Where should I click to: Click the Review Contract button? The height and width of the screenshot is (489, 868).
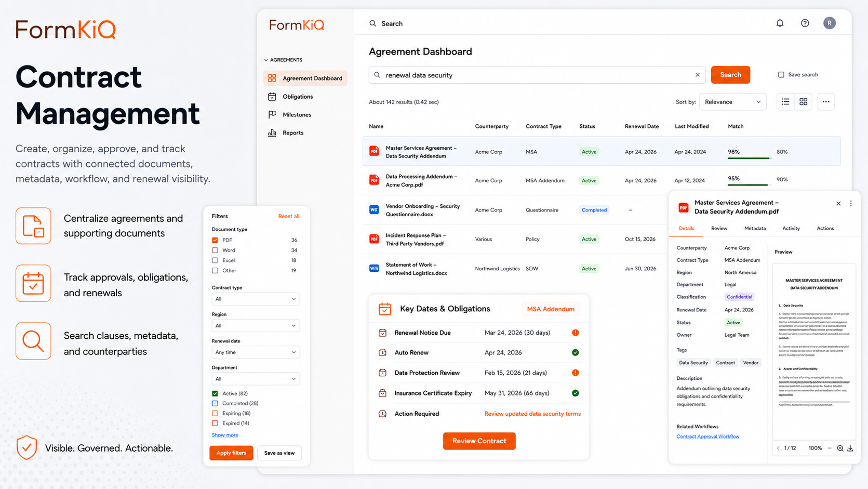[479, 441]
